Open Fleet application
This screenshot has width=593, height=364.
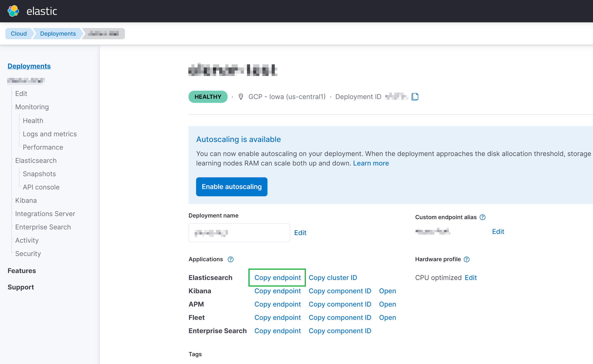387,317
